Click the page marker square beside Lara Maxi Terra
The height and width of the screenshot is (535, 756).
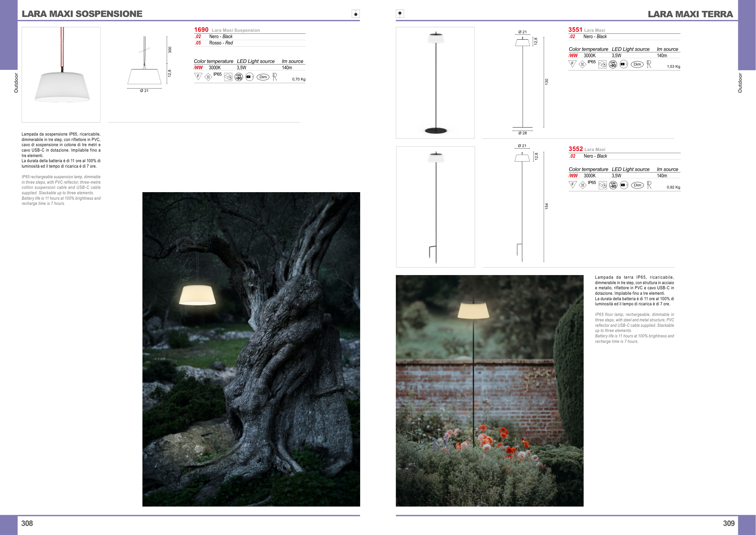[400, 14]
